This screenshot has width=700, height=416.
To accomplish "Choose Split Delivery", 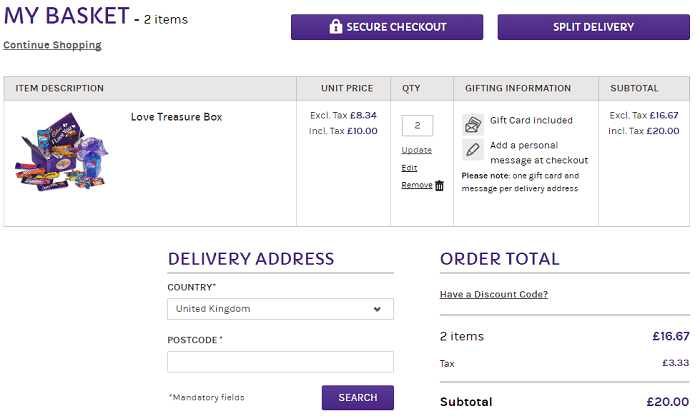I will tap(593, 27).
